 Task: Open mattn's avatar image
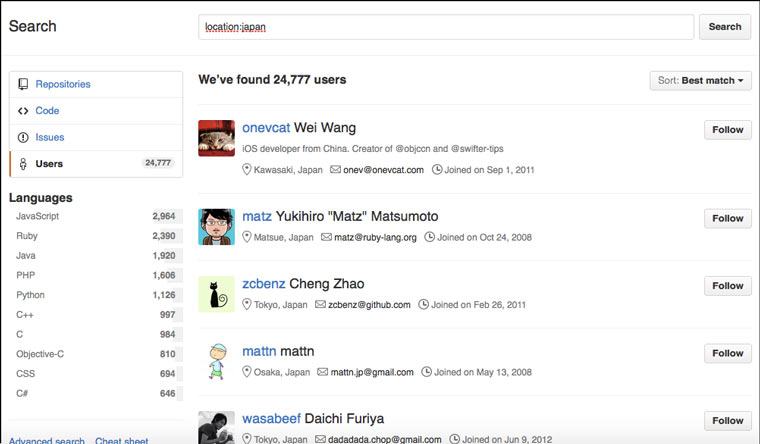click(216, 362)
